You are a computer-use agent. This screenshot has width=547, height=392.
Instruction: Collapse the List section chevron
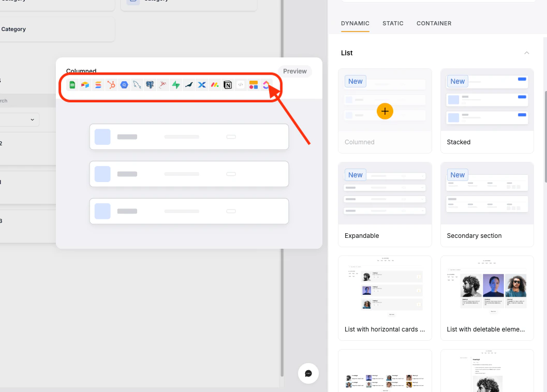(x=527, y=53)
